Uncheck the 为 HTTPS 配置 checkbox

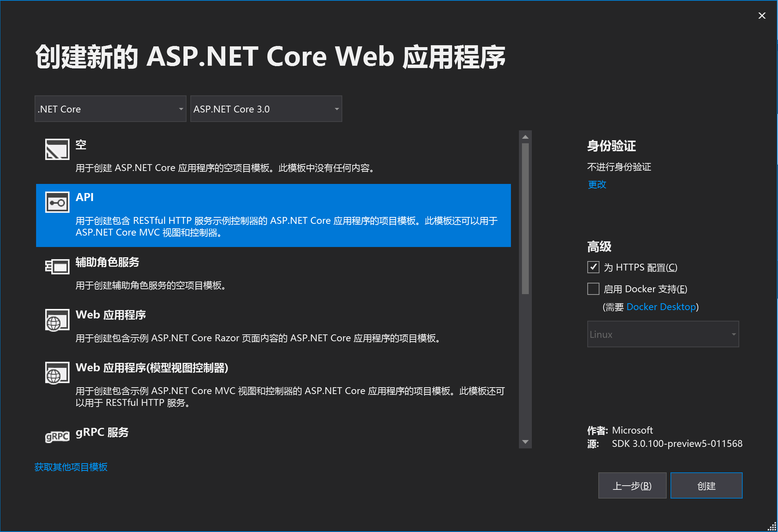pos(593,268)
